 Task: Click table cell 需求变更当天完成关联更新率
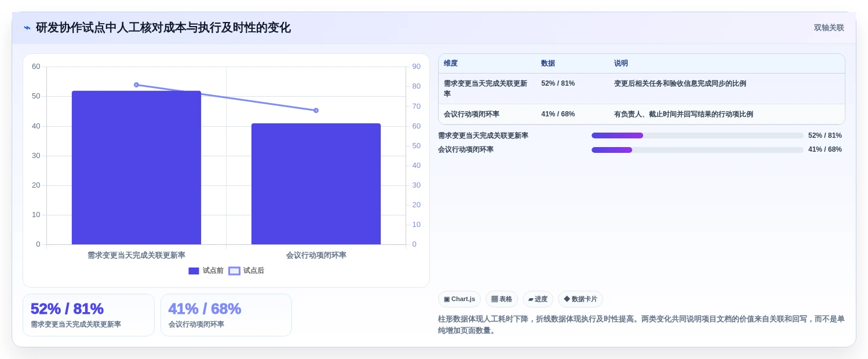(487, 89)
